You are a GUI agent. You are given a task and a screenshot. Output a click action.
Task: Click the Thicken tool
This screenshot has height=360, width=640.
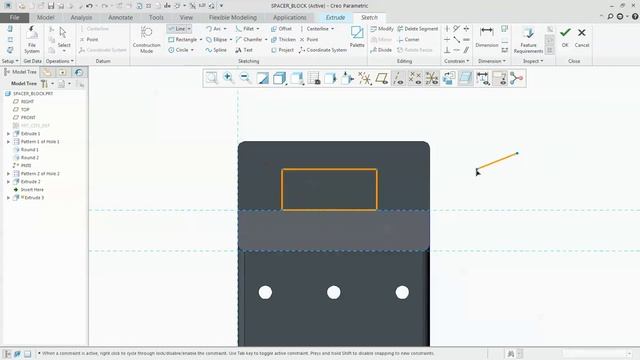(x=283, y=40)
